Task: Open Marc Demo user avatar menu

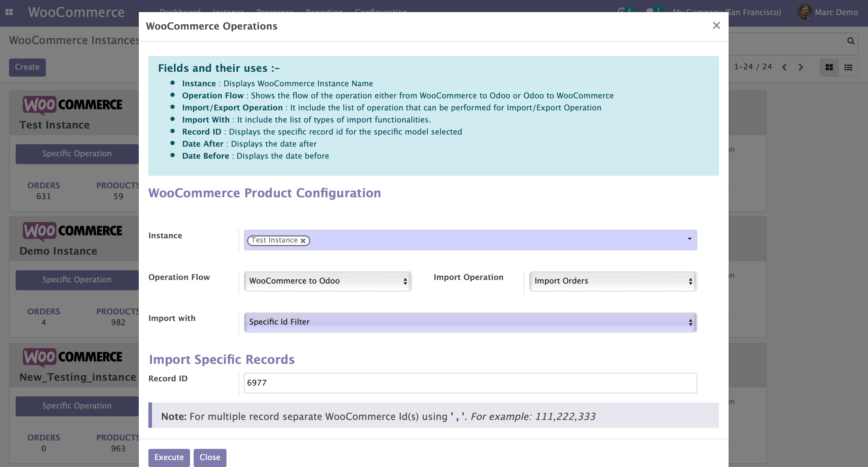Action: click(x=805, y=12)
